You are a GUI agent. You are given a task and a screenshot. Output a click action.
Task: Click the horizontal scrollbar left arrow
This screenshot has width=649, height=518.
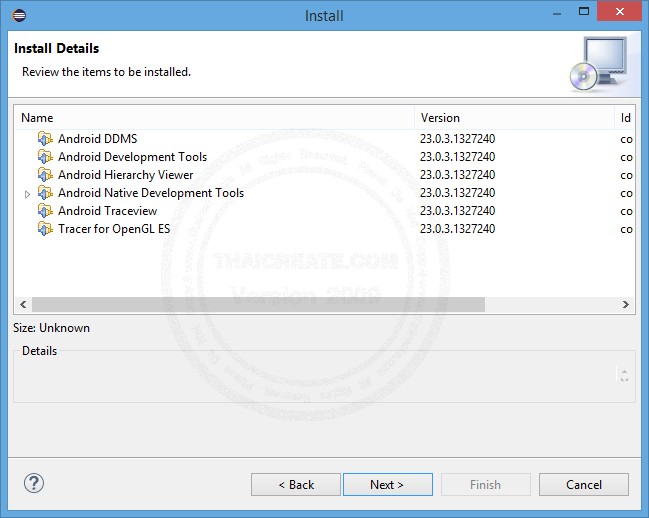pos(23,305)
